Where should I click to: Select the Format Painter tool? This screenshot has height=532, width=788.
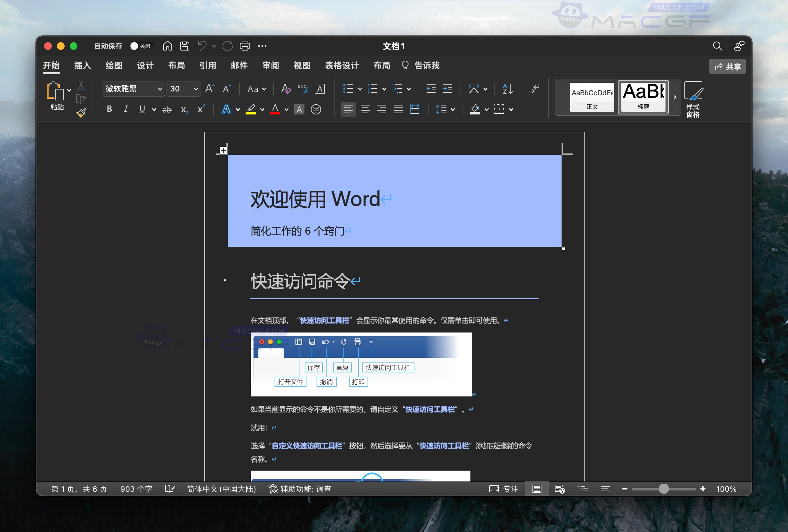tap(81, 113)
